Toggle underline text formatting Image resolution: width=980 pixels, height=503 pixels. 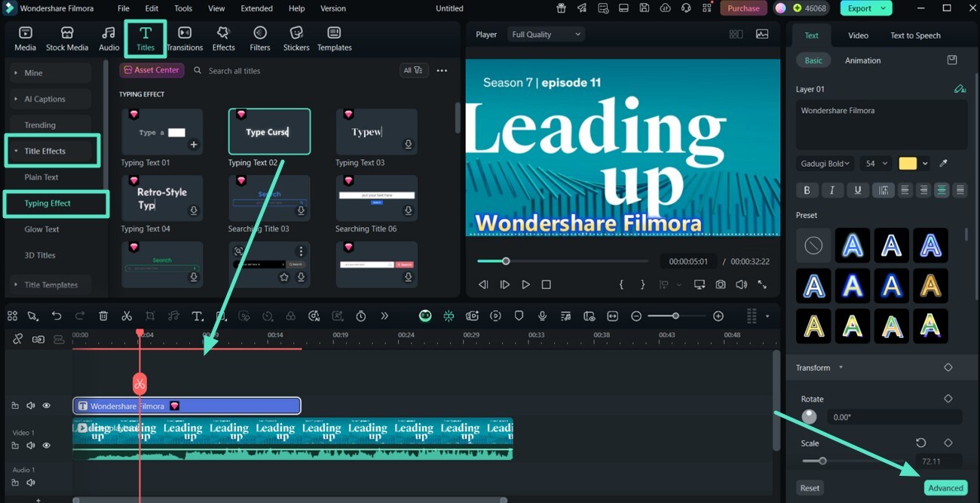(x=857, y=191)
